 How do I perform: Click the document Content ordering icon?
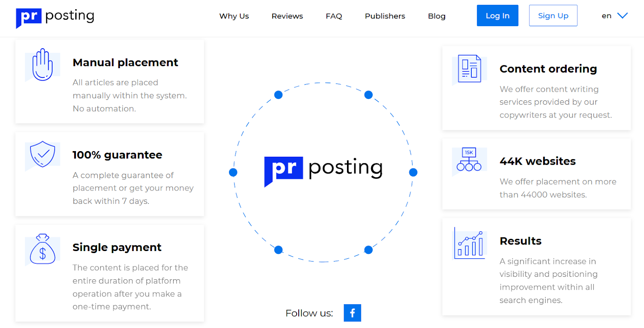pyautogui.click(x=469, y=69)
